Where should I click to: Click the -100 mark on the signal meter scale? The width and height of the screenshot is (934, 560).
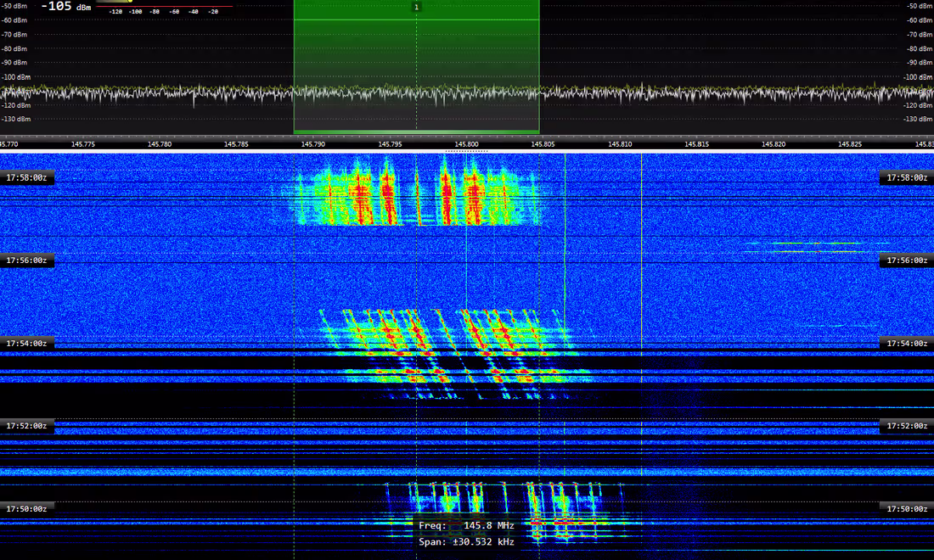[135, 11]
